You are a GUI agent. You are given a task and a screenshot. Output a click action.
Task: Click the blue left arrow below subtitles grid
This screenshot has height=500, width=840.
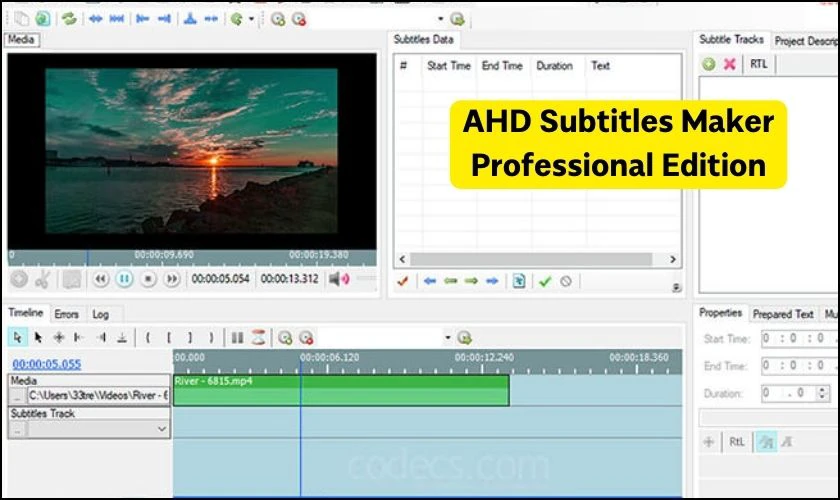tap(430, 281)
